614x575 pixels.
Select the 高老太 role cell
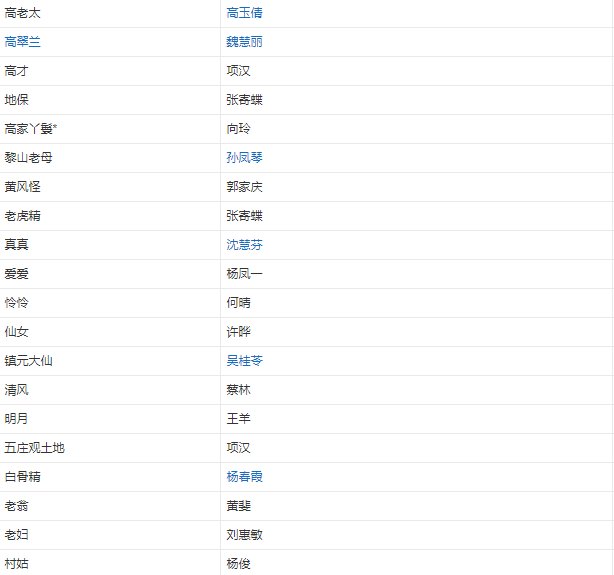[x=23, y=13]
